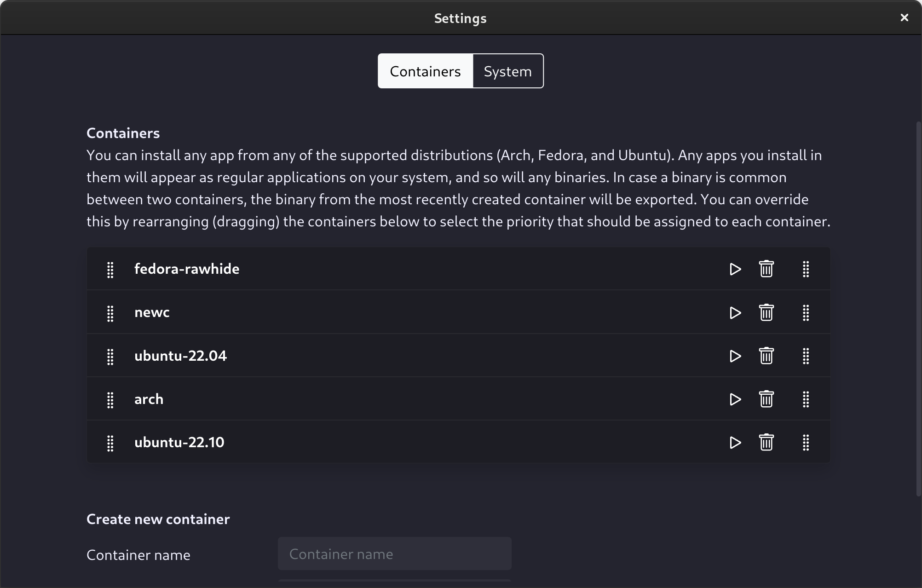Click right grip handle of arch row
922x588 pixels.
(806, 399)
